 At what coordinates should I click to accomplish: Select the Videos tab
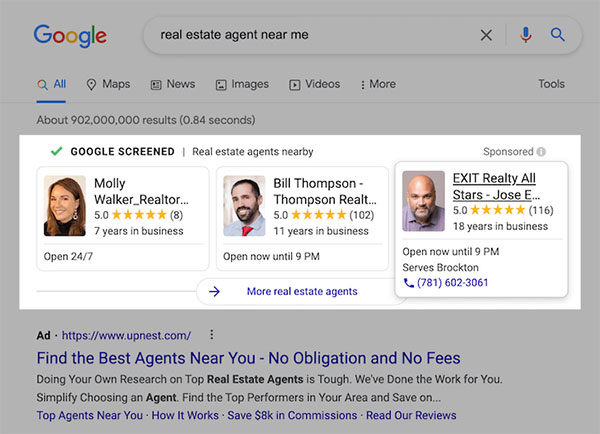(x=315, y=84)
